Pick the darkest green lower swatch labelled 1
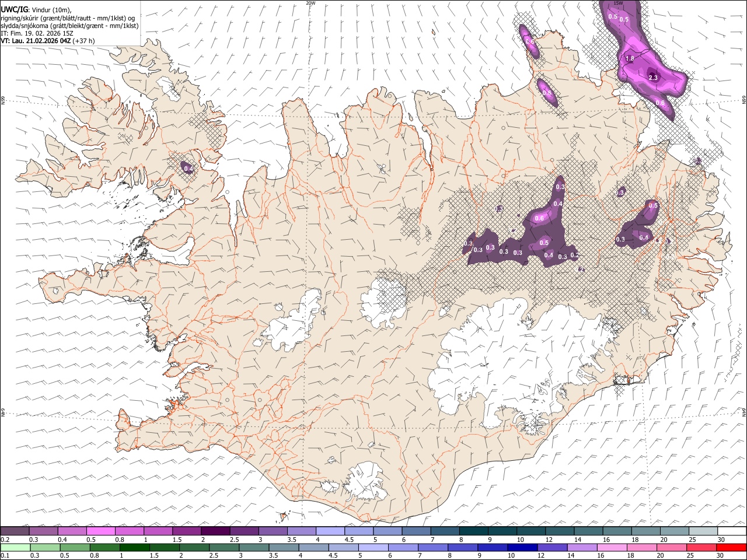Image resolution: width=747 pixels, height=560 pixels. (x=134, y=547)
